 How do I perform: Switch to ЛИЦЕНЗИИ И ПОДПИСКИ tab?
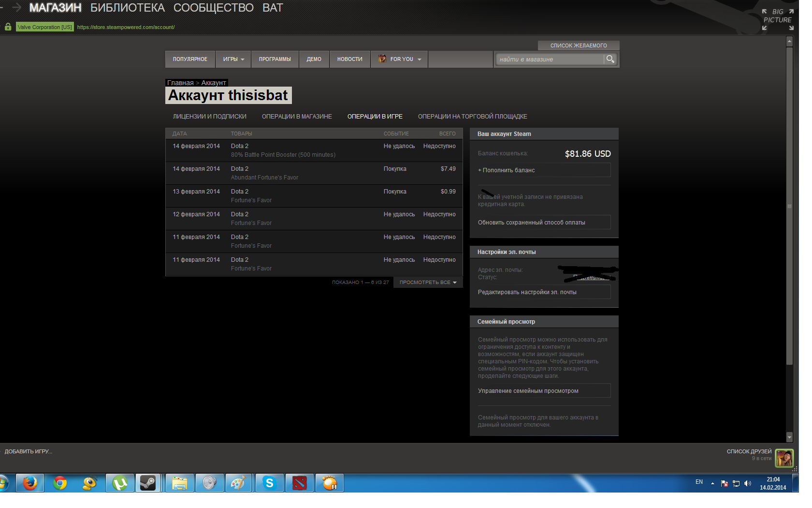pos(210,117)
